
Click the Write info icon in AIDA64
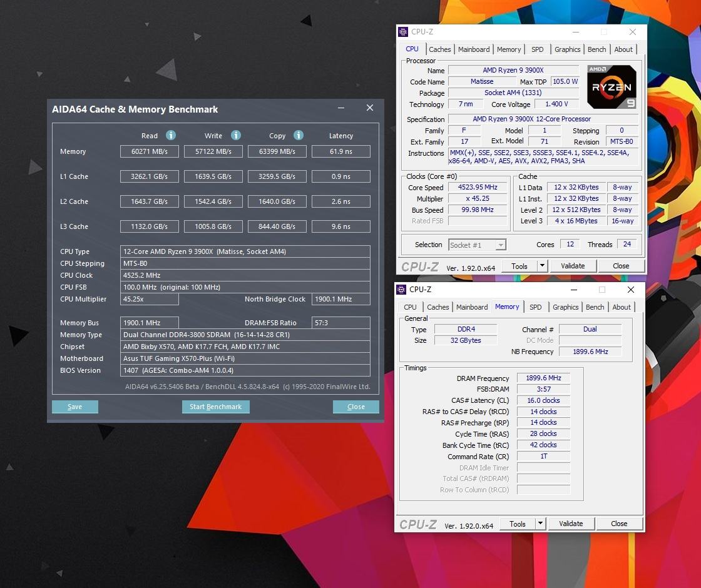[236, 135]
